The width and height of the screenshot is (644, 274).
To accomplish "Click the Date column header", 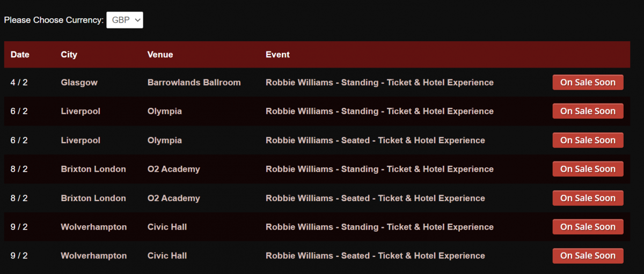I will pyautogui.click(x=20, y=55).
